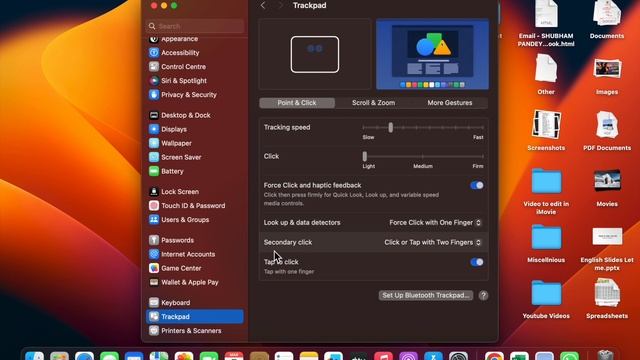Screen dimensions: 640x360
Task: Select Passwords in sidebar
Action: pyautogui.click(x=172, y=240)
